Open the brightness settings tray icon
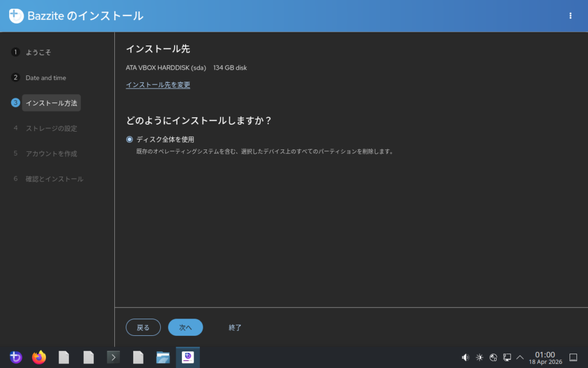This screenshot has height=368, width=588. pyautogui.click(x=479, y=357)
